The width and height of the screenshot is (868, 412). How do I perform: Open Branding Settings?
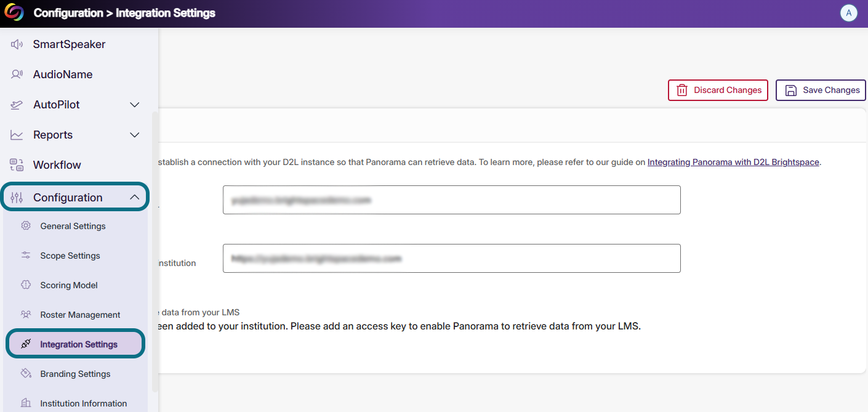(x=75, y=374)
